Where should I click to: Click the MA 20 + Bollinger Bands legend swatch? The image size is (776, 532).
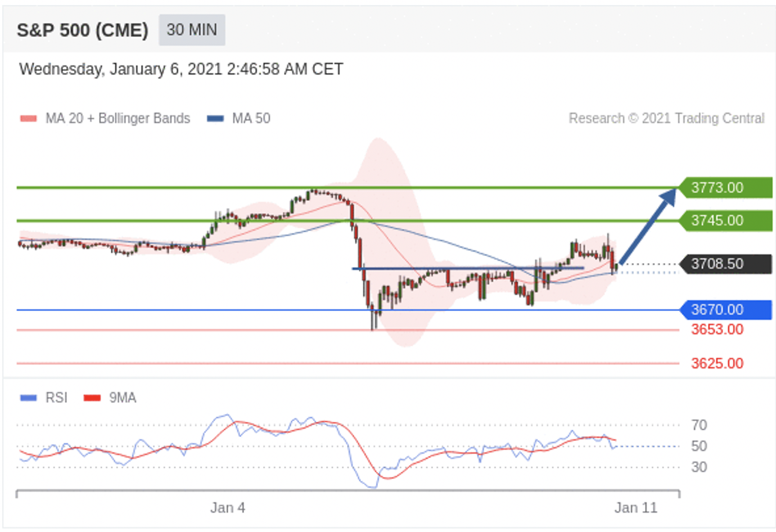coord(28,118)
